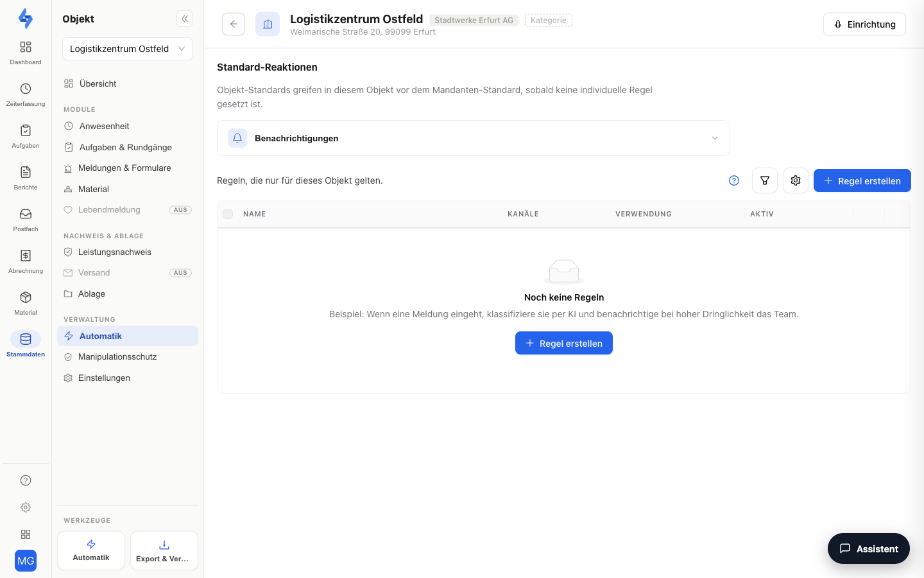Open Manipulationsschutz settings
This screenshot has width=924, height=578.
(x=128, y=356)
